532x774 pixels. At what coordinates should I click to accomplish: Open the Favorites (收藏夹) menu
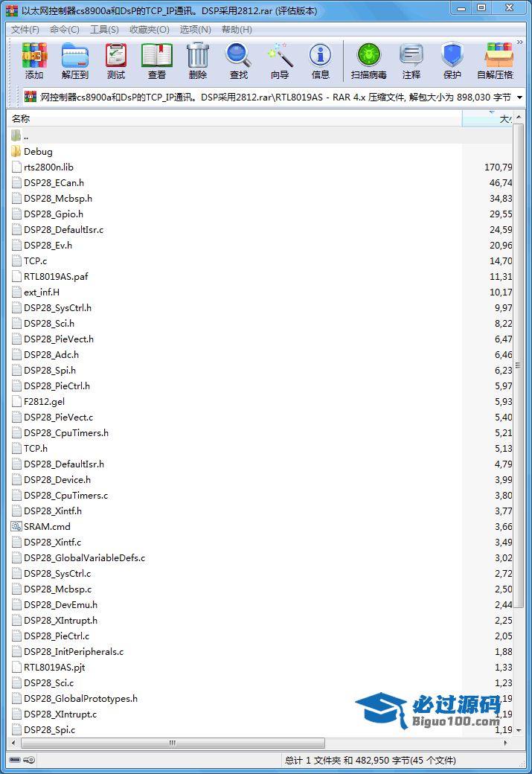149,30
